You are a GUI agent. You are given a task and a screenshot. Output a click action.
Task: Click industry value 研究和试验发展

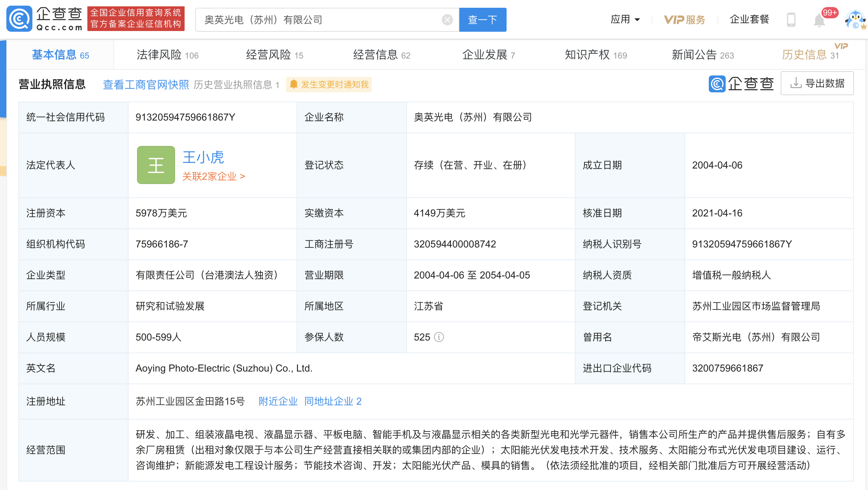coord(170,306)
